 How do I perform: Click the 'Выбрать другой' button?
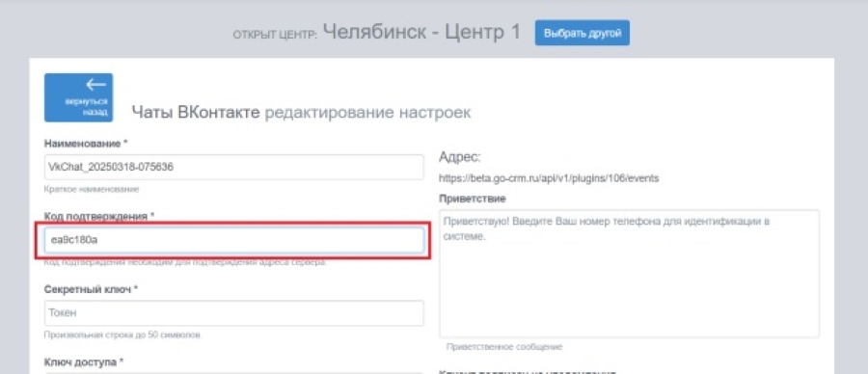(x=582, y=33)
